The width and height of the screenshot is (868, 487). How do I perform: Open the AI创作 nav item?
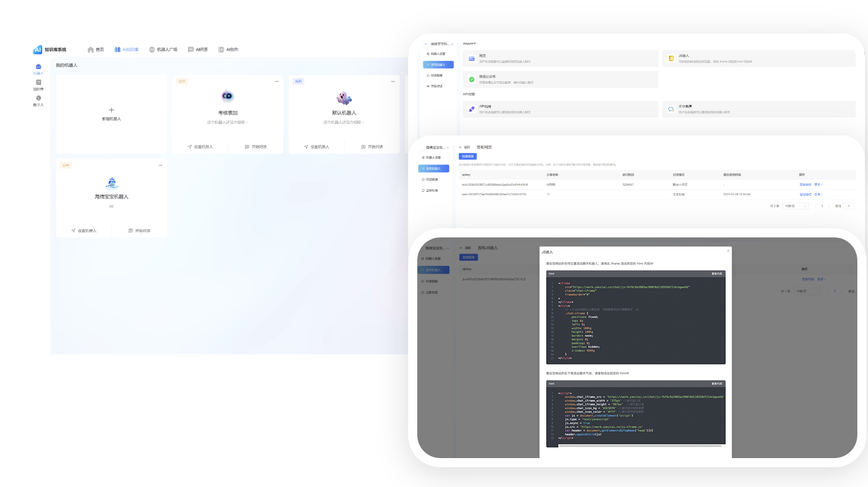[x=228, y=50]
